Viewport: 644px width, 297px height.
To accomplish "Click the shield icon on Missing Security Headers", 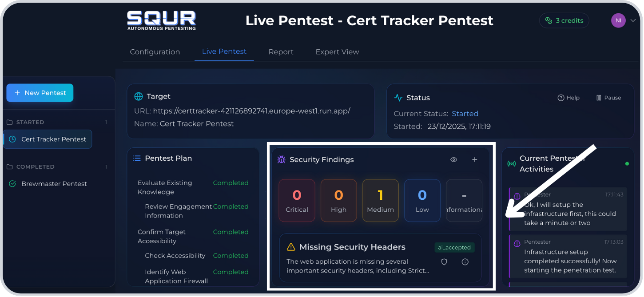I will [x=444, y=262].
